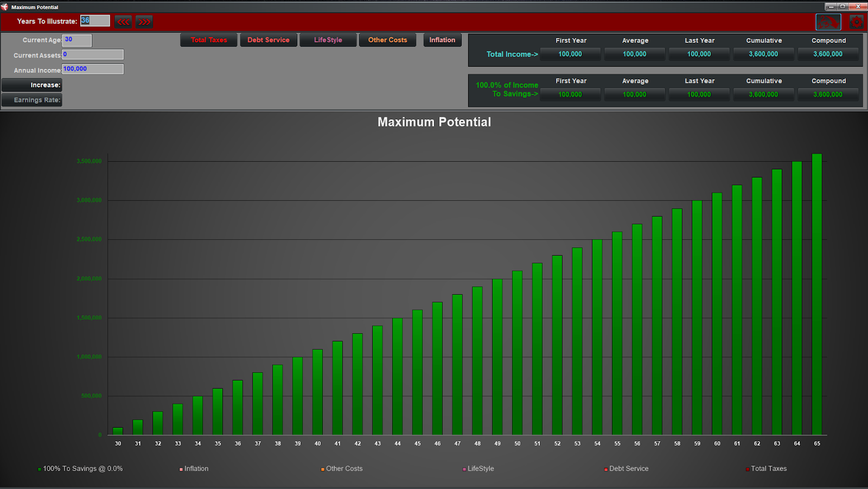The height and width of the screenshot is (489, 868).
Task: Select the Current Assets input field
Action: click(x=93, y=55)
